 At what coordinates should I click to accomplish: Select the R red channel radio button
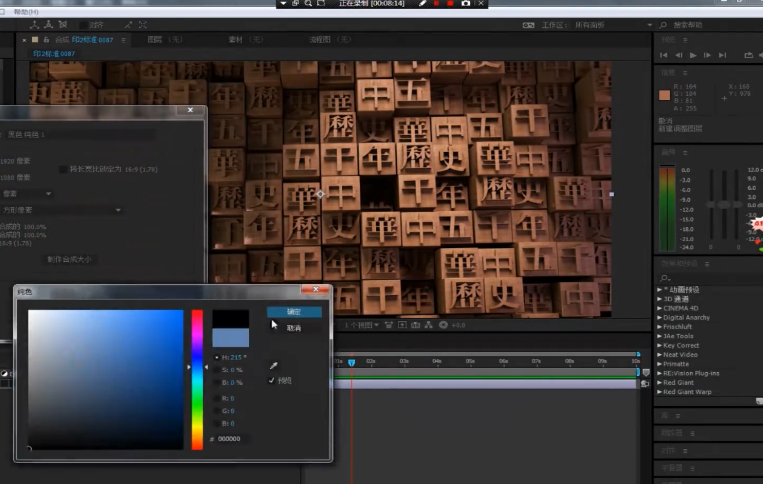tap(218, 397)
